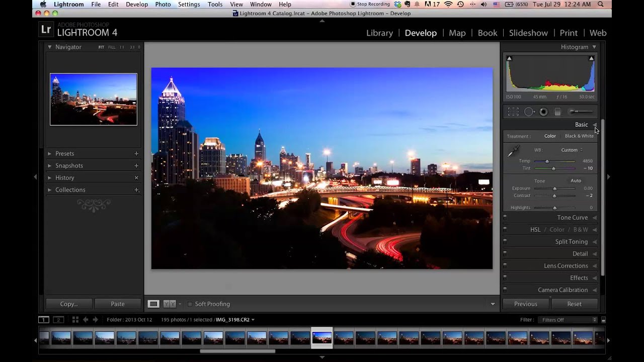Click the Wi-Fi icon in menu bar
This screenshot has width=644, height=362.
point(448,5)
